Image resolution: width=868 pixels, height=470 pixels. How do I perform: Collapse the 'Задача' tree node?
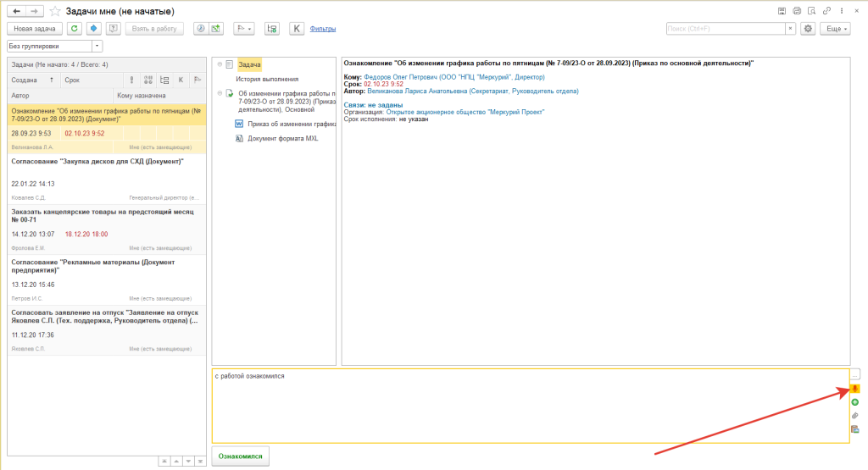coord(219,64)
